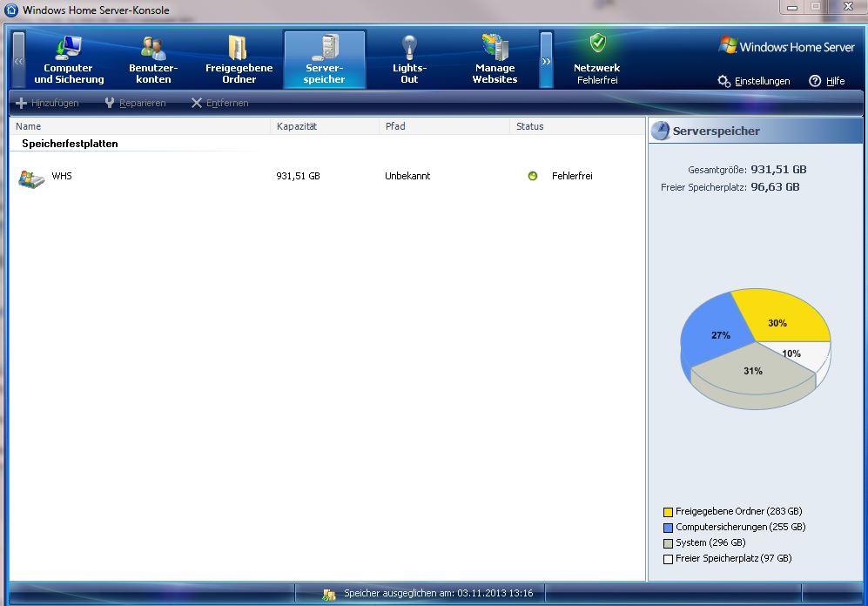The image size is (868, 606).
Task: Click the storage balancing status bar icon
Action: point(329,594)
